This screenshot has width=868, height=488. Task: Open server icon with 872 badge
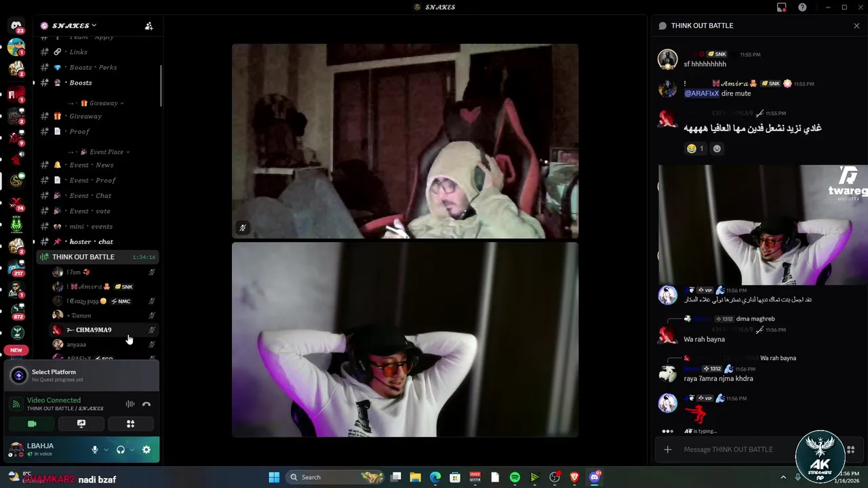tap(17, 311)
